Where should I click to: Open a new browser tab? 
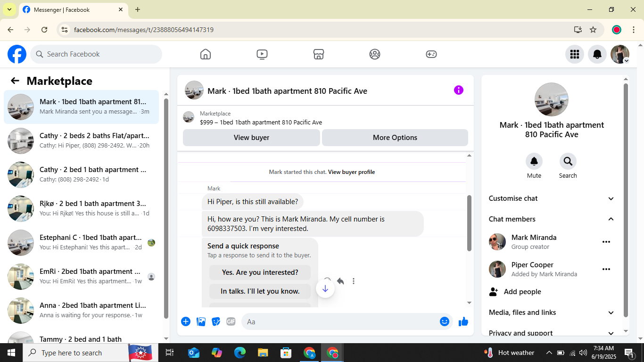point(138,9)
